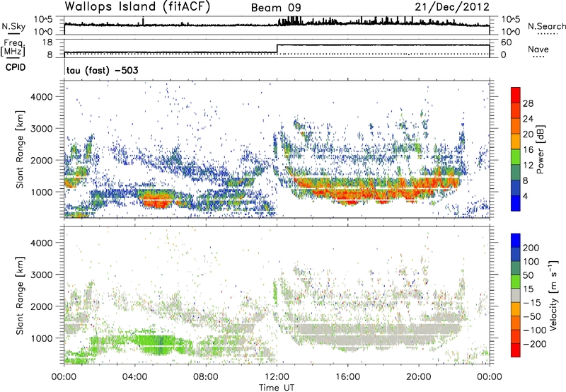This screenshot has height=392, width=566.
Task: Click the '16:00' time tick label
Action: pyautogui.click(x=347, y=377)
